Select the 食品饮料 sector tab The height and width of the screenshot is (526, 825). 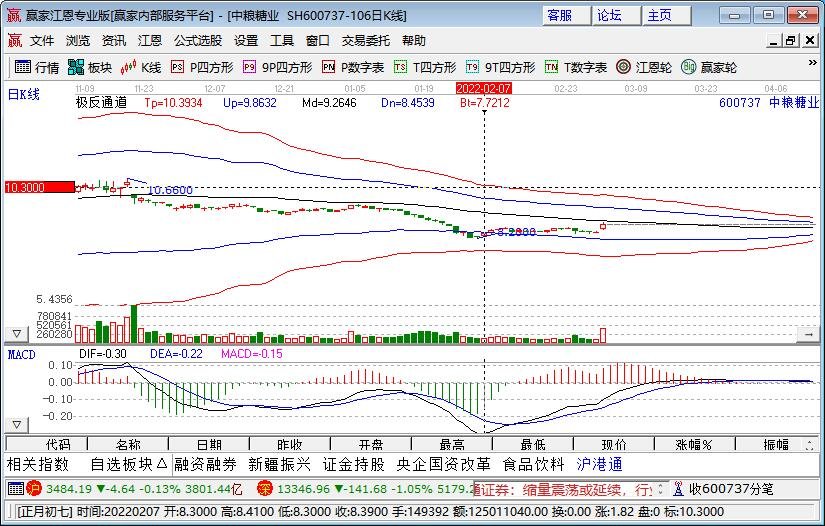point(534,464)
